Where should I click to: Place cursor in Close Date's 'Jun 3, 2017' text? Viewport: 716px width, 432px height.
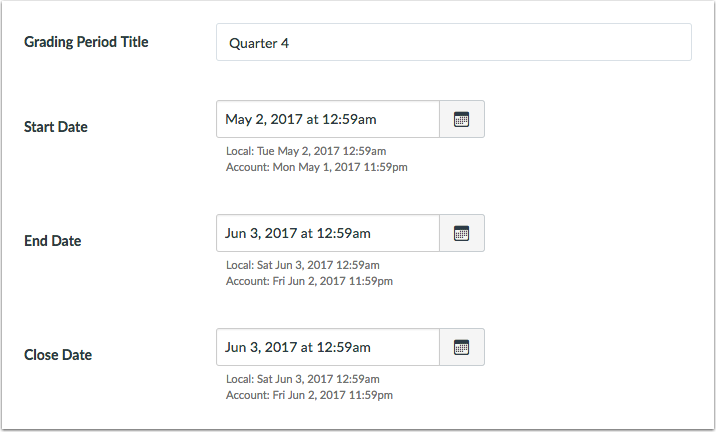[262, 347]
